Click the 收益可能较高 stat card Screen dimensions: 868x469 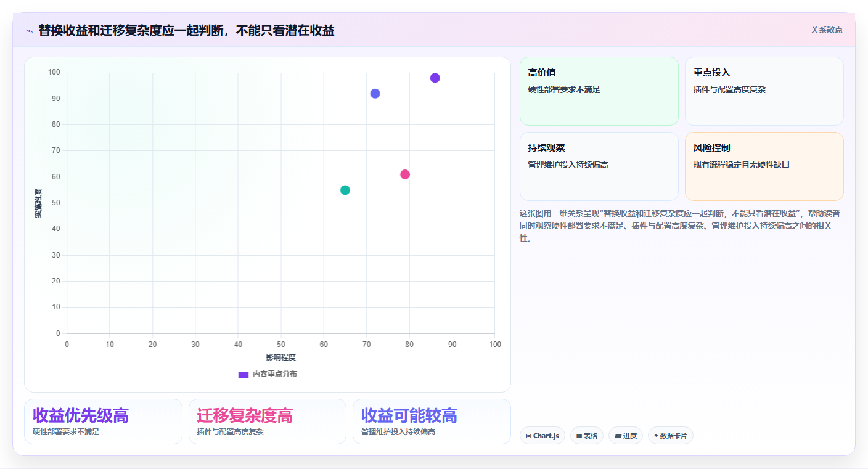[x=432, y=422]
